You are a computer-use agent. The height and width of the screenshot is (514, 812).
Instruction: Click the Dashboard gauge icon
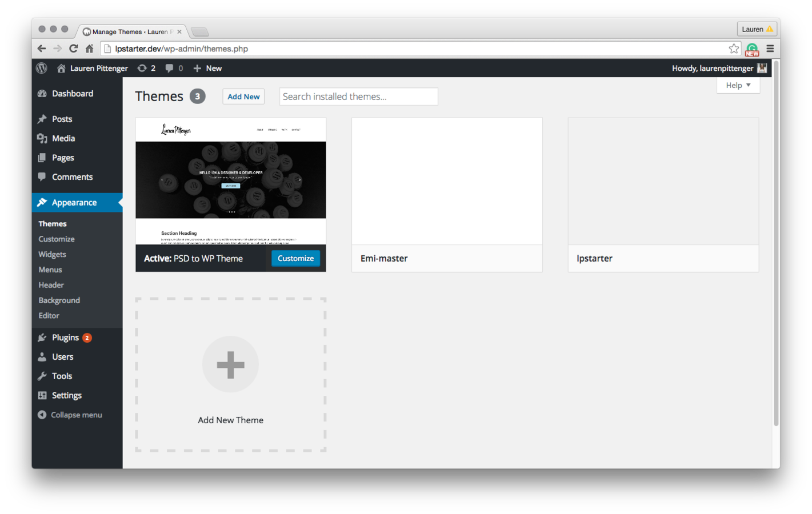click(42, 94)
